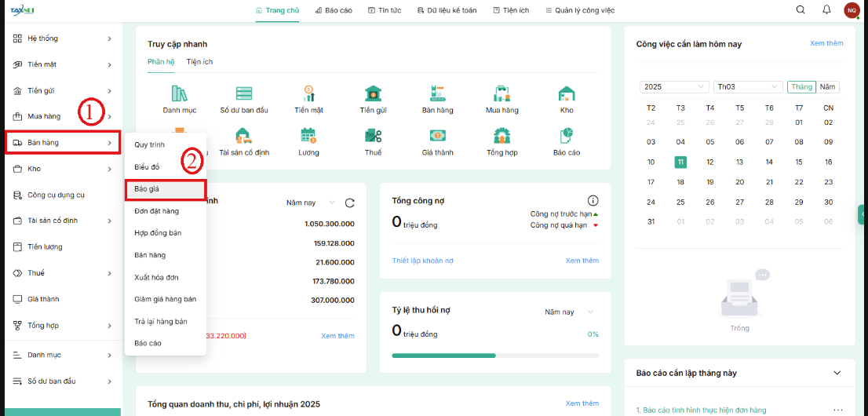The height and width of the screenshot is (416, 868).
Task: Open the 2025 year dropdown
Action: click(x=675, y=87)
